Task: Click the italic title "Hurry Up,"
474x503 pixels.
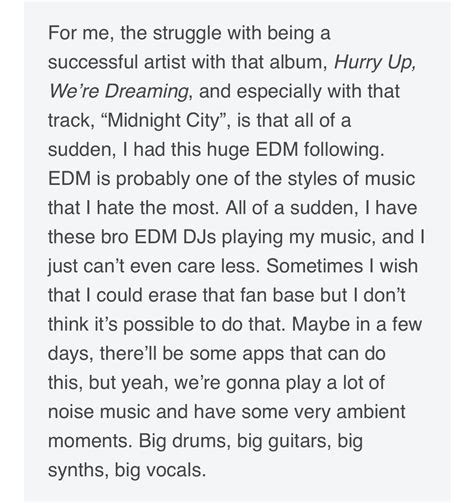Action: tap(375, 63)
